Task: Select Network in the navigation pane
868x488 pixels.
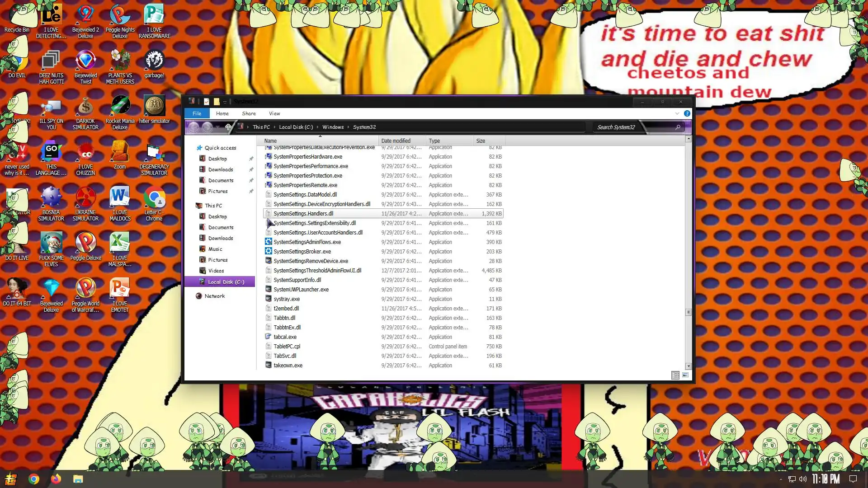Action: click(214, 296)
